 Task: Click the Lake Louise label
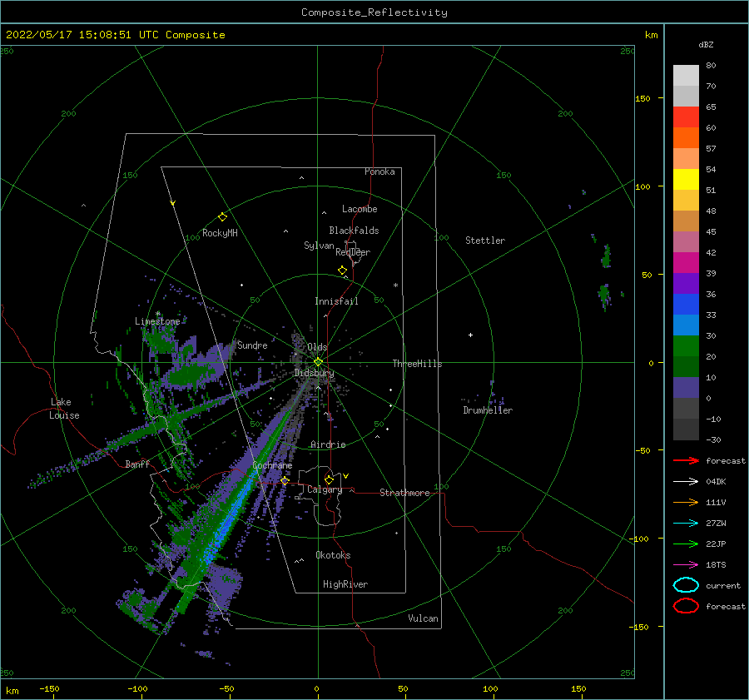64,409
